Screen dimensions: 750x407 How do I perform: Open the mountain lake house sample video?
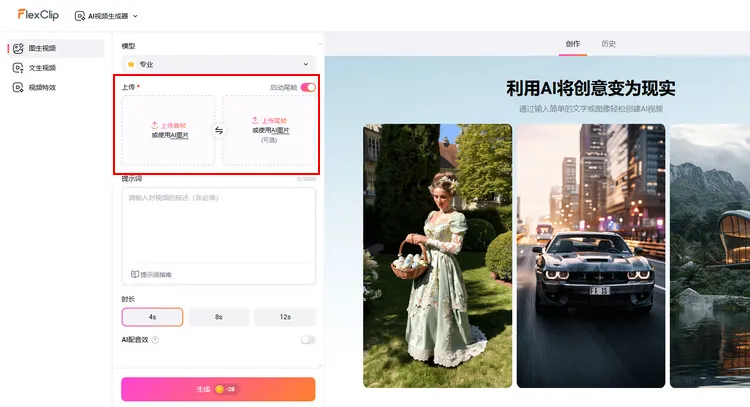coord(710,256)
